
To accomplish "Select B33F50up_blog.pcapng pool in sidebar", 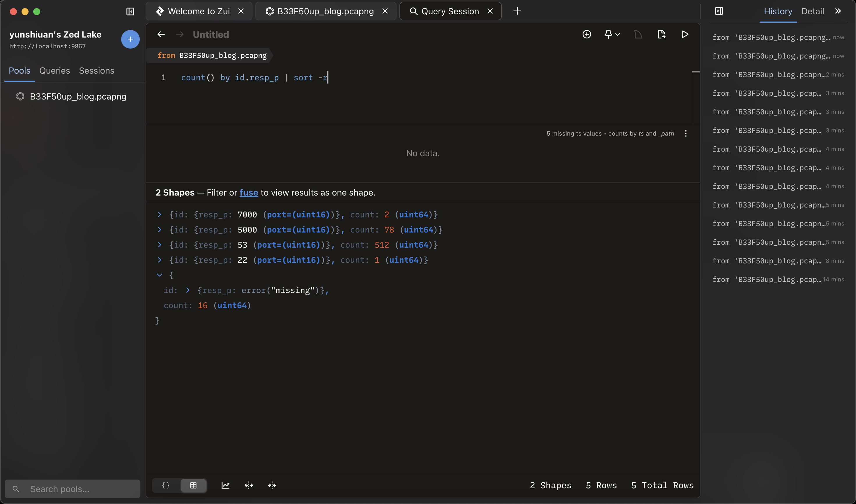I will (x=78, y=96).
